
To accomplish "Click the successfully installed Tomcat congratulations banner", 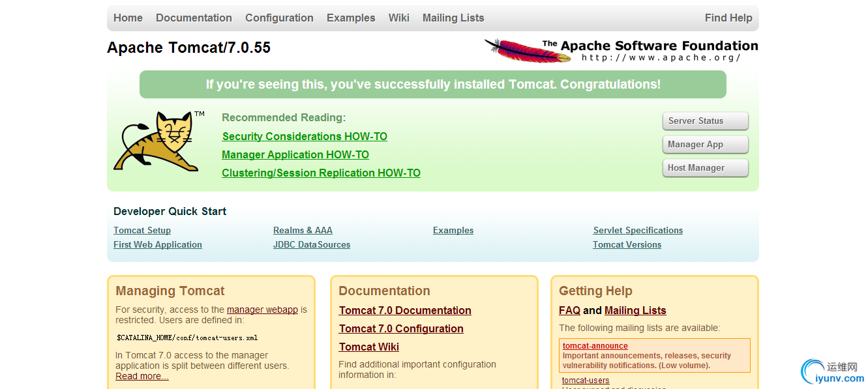I will click(433, 84).
